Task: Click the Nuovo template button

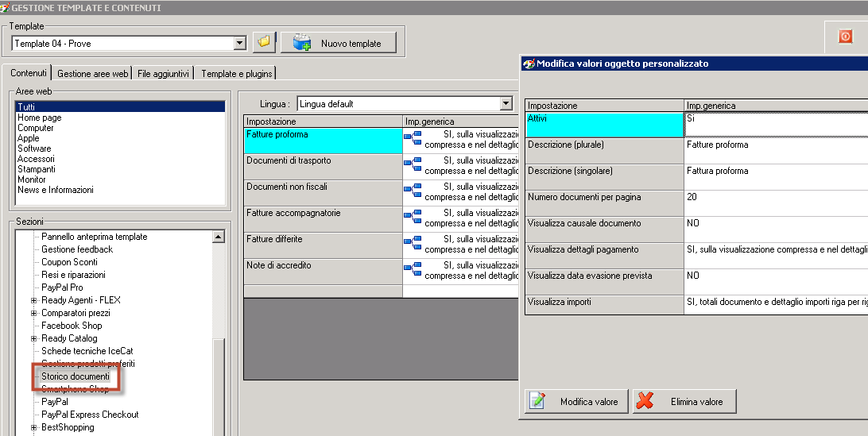Action: pyautogui.click(x=339, y=43)
